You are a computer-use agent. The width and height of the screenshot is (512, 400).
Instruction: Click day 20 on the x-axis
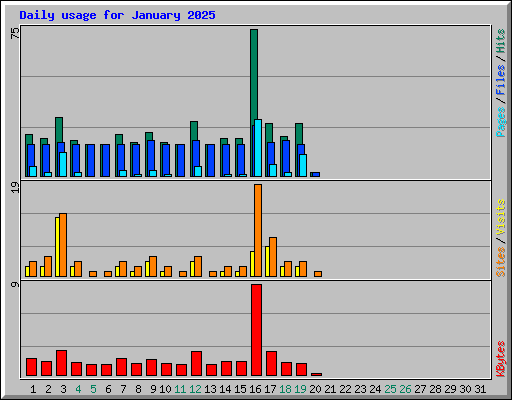(315, 389)
